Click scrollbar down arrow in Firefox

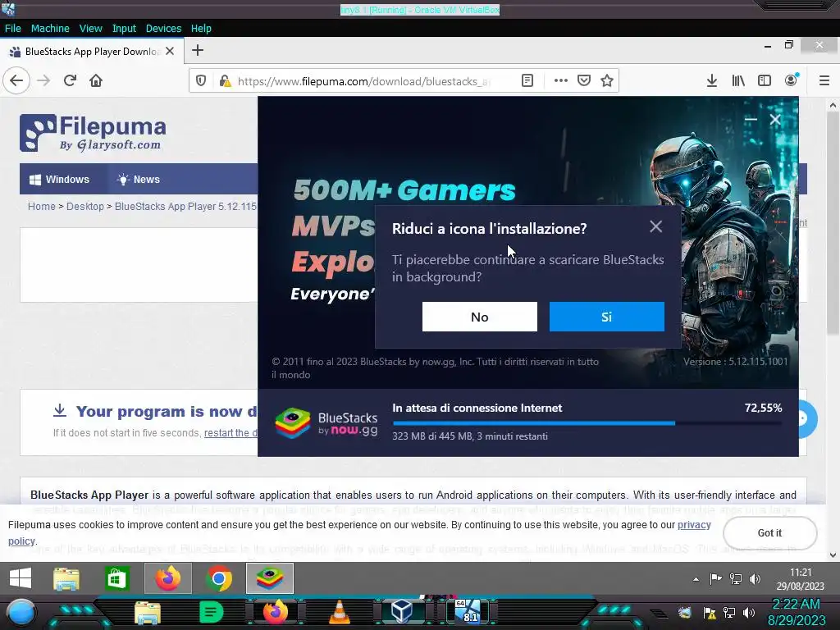coord(833,555)
